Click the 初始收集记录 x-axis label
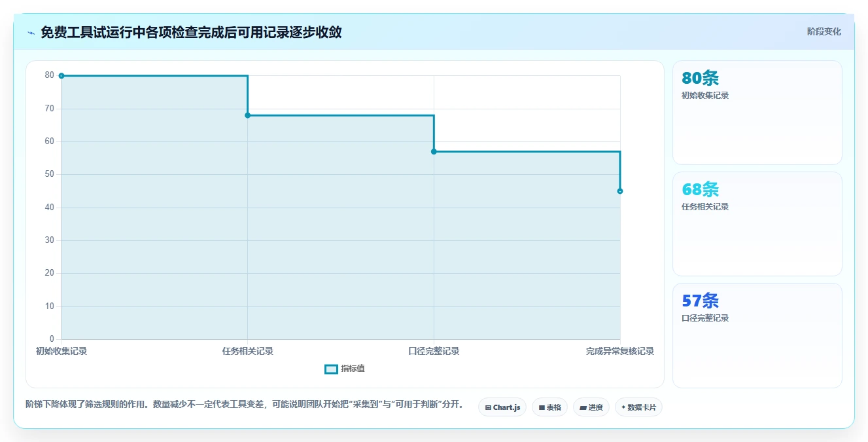 [x=61, y=351]
